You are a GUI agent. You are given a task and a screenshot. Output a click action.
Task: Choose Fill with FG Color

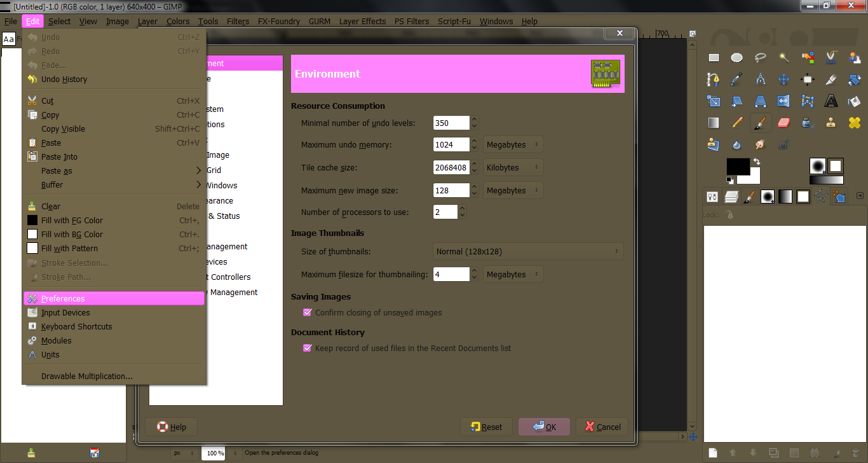114,220
